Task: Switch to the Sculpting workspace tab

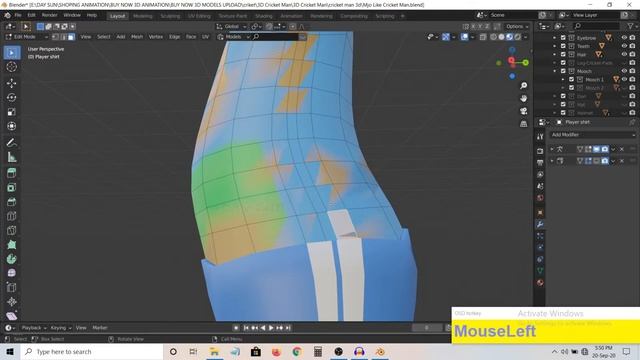Action: (170, 16)
